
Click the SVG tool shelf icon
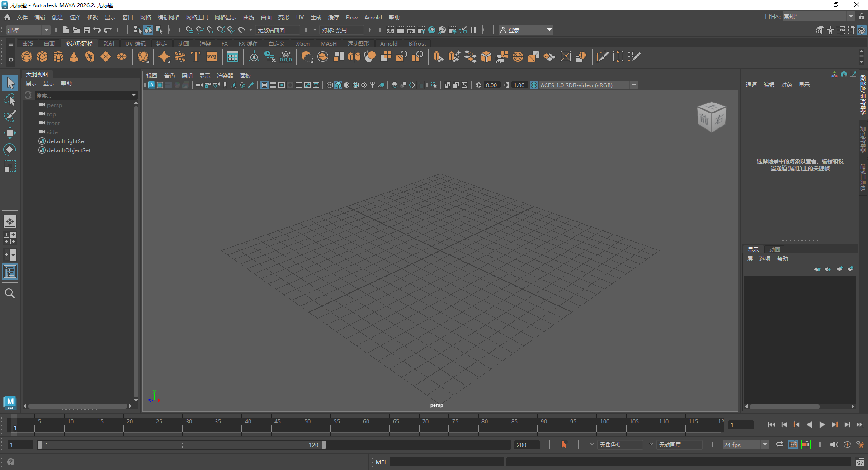point(212,56)
